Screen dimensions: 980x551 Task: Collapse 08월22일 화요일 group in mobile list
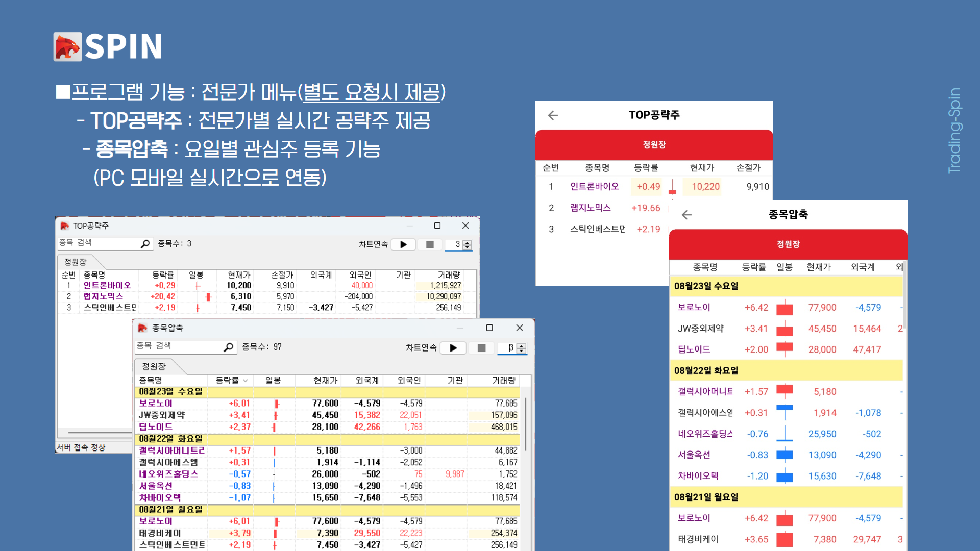[x=706, y=371]
